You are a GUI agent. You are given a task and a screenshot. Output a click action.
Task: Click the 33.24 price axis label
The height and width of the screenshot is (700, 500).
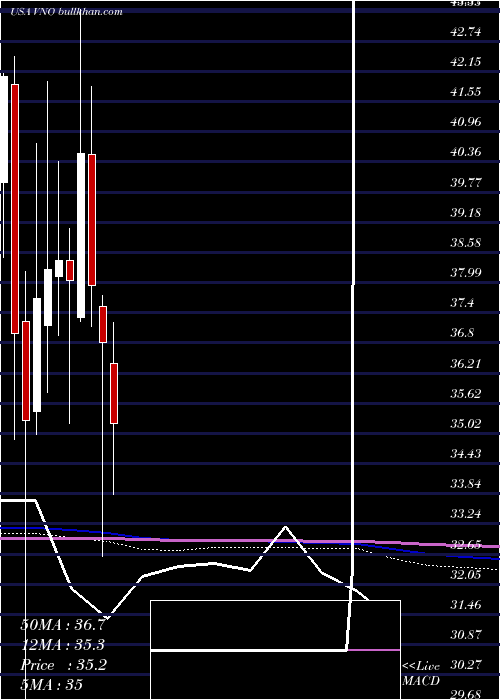[466, 514]
